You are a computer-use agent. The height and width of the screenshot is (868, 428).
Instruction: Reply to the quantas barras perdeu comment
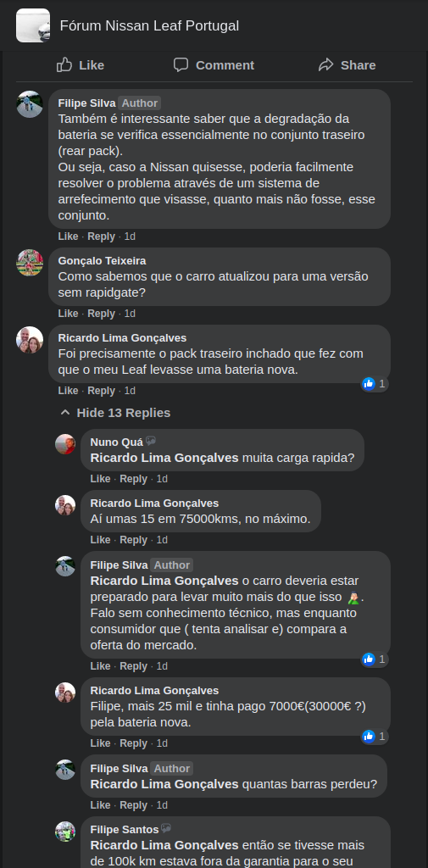pos(133,805)
